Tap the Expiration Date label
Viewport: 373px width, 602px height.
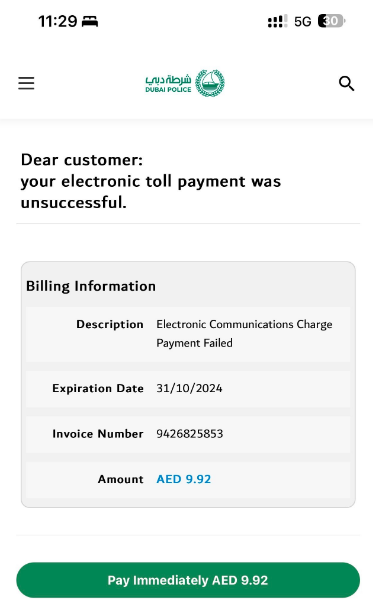pos(98,388)
